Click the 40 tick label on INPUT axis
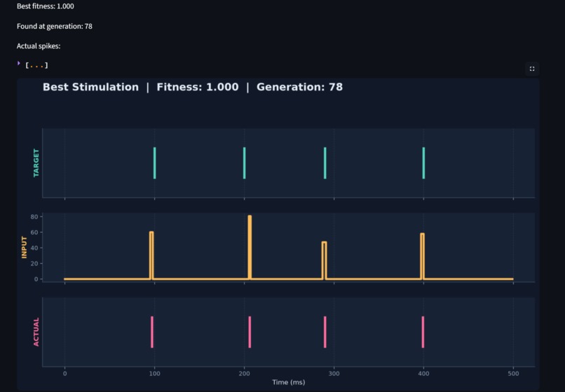This screenshot has height=392, width=565. click(x=34, y=248)
